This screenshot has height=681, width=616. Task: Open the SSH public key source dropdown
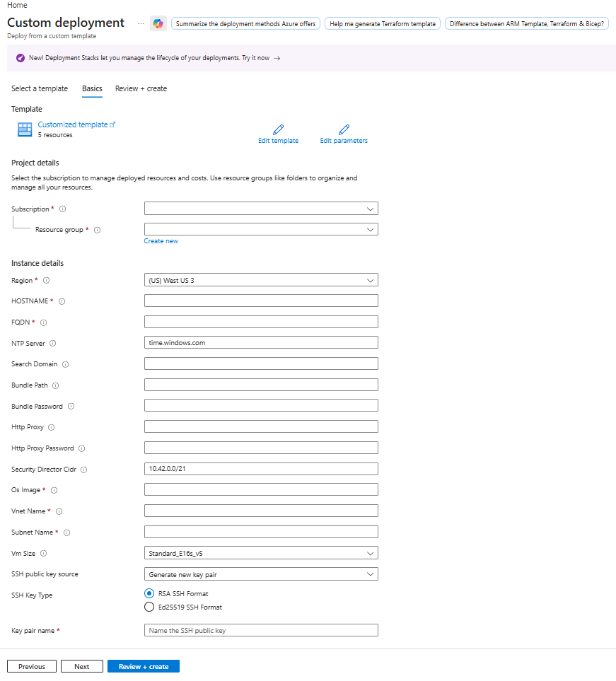pos(261,574)
